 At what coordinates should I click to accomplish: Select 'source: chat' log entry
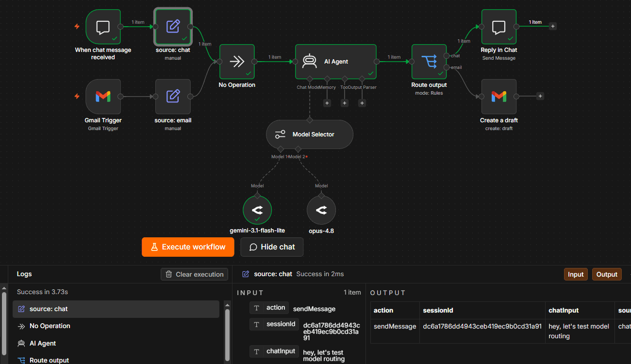(x=116, y=309)
